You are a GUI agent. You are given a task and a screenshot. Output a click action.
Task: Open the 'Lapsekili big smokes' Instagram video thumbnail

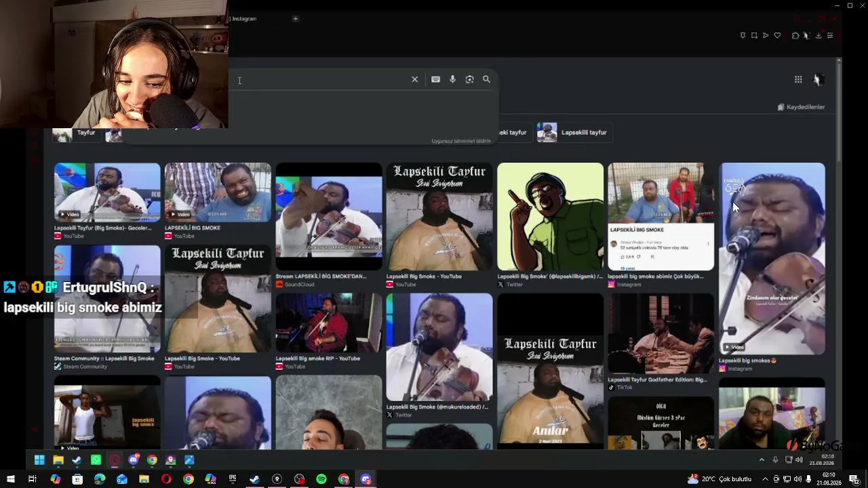(x=772, y=258)
